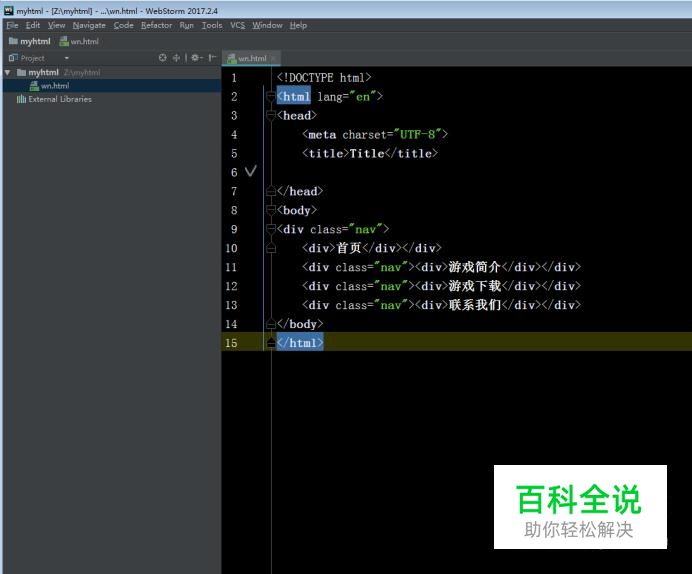This screenshot has height=574, width=692.
Task: Toggle fold end marker on line 10
Action: pos(271,248)
